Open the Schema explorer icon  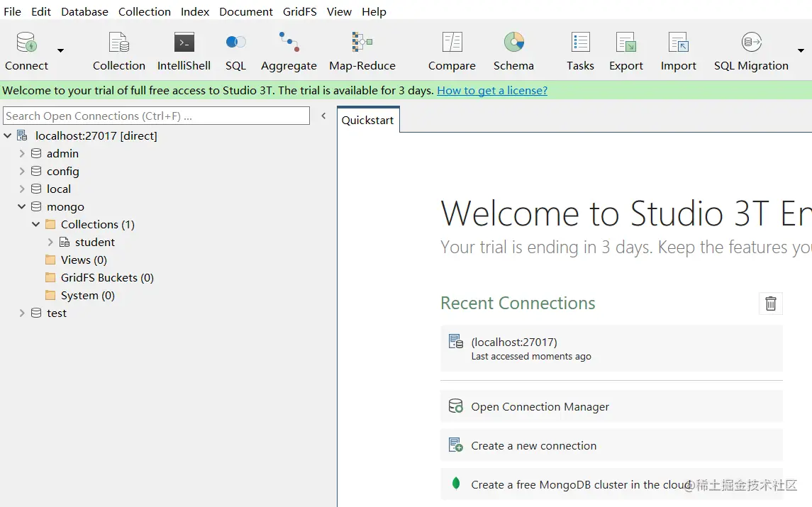tap(513, 42)
